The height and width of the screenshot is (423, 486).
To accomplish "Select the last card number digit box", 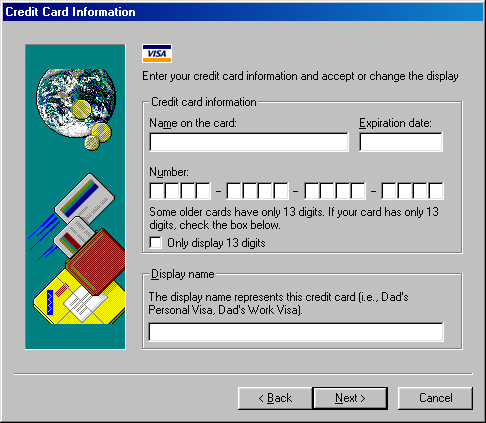I will (436, 191).
